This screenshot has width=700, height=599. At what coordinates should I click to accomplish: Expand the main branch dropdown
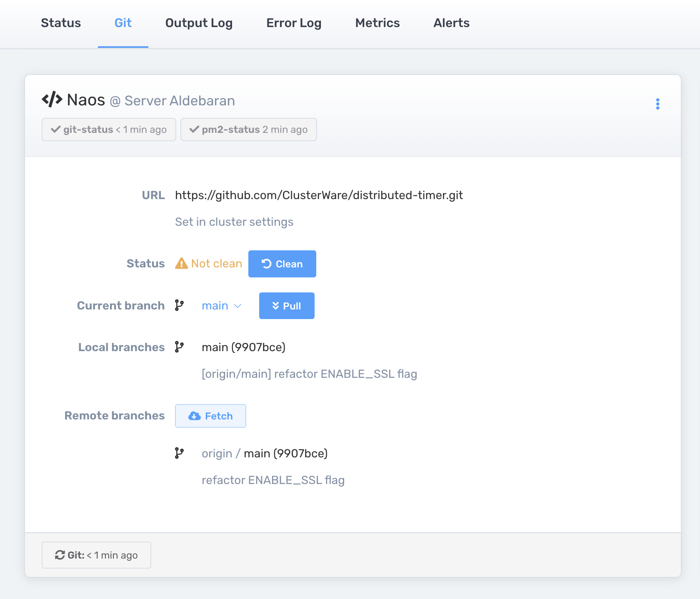coord(221,306)
